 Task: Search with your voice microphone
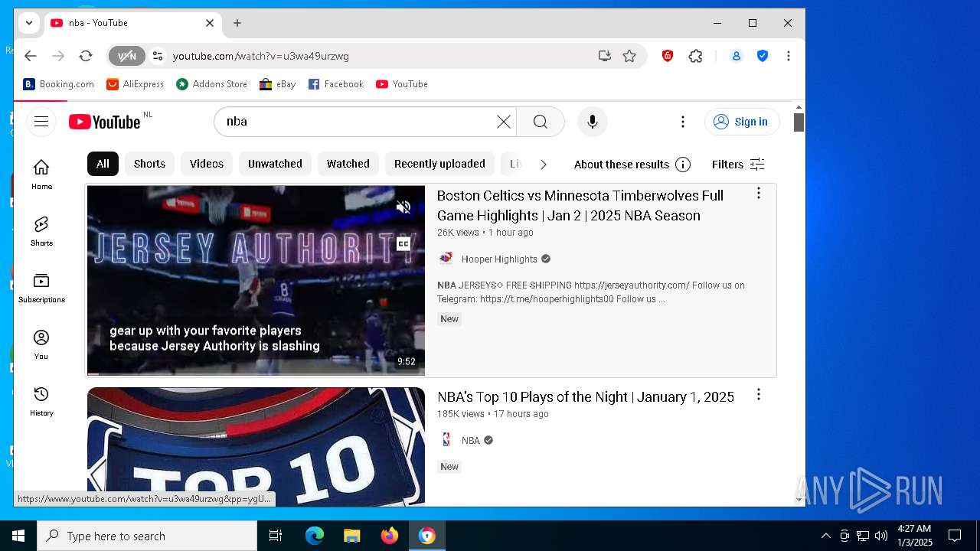pos(592,122)
